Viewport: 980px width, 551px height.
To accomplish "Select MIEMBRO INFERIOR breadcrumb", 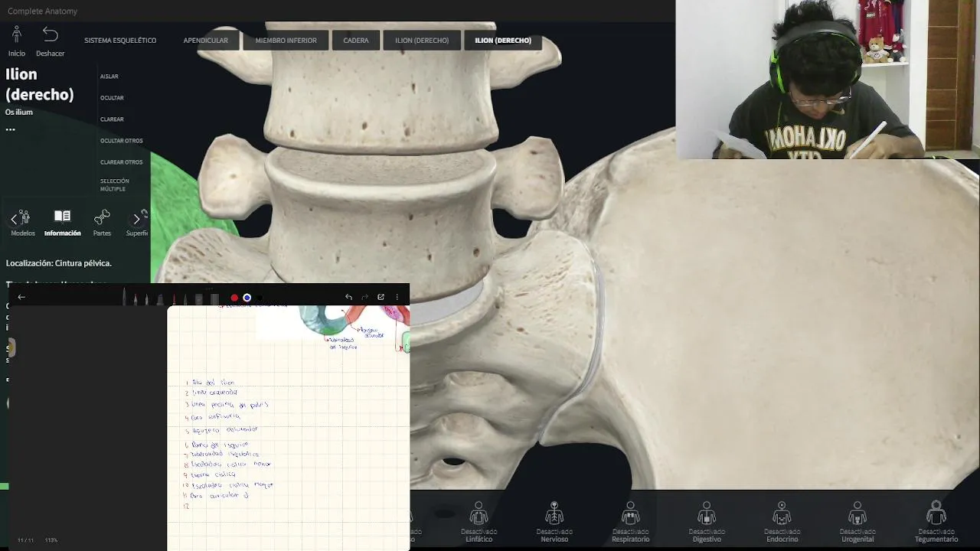I will click(x=286, y=41).
